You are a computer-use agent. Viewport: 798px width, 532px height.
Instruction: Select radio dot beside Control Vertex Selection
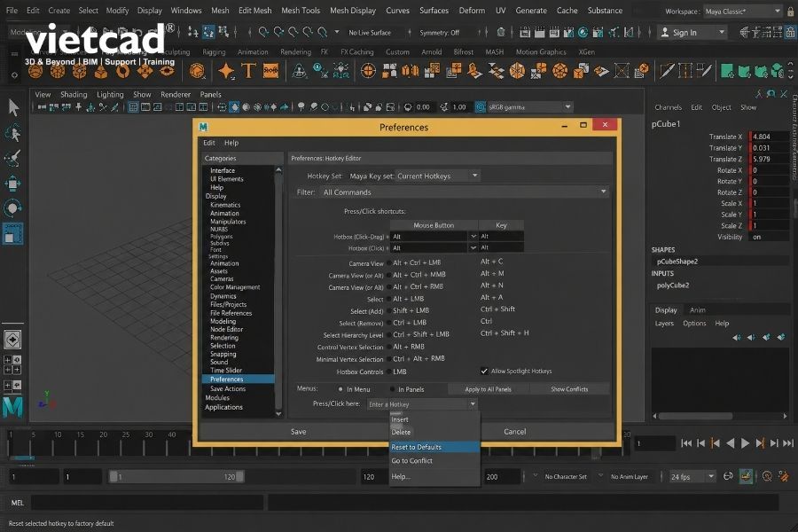click(389, 348)
